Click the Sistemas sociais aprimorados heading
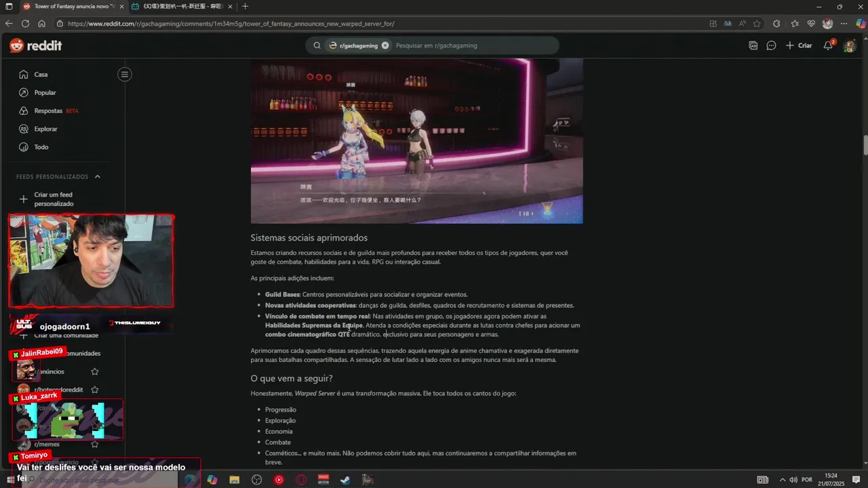The image size is (868, 488). [309, 238]
